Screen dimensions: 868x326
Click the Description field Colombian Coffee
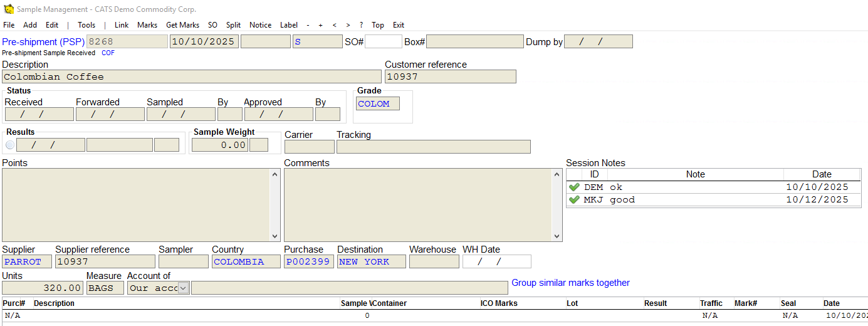(191, 76)
